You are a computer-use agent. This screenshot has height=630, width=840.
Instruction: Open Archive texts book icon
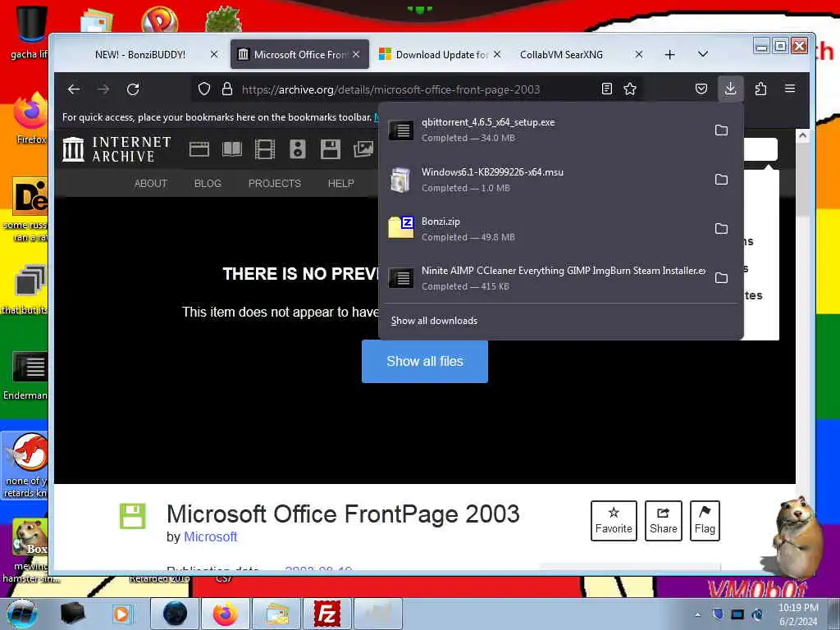click(232, 149)
